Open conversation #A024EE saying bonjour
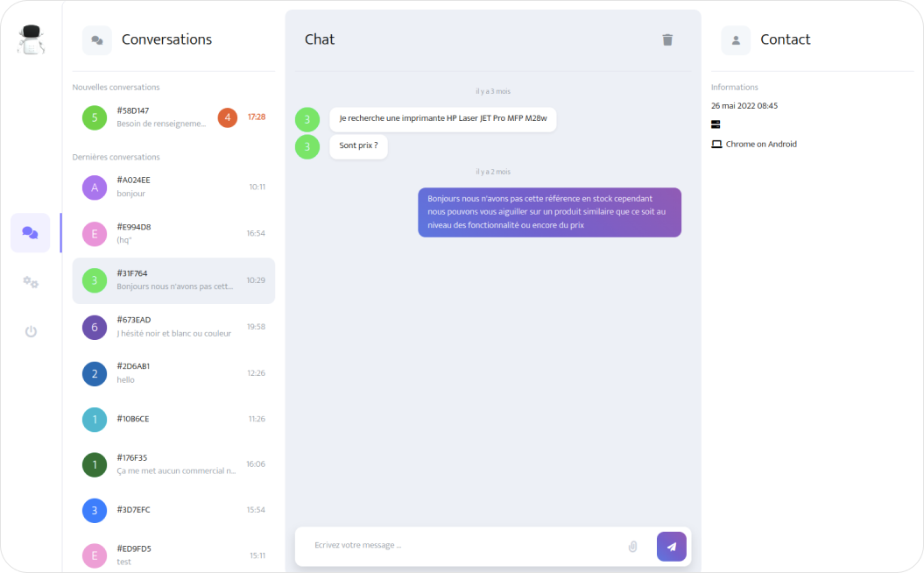Screen dimensions: 924x573 click(x=173, y=187)
